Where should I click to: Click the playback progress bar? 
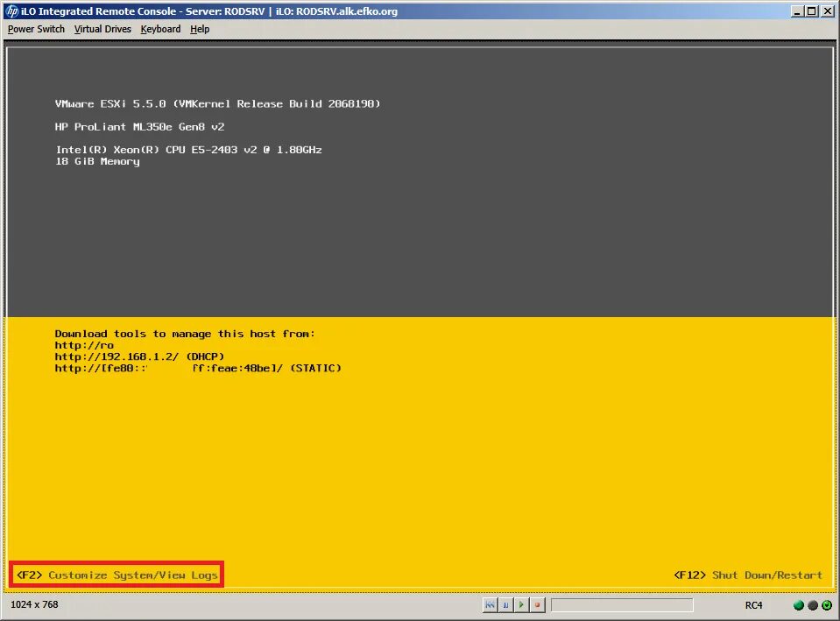point(622,605)
